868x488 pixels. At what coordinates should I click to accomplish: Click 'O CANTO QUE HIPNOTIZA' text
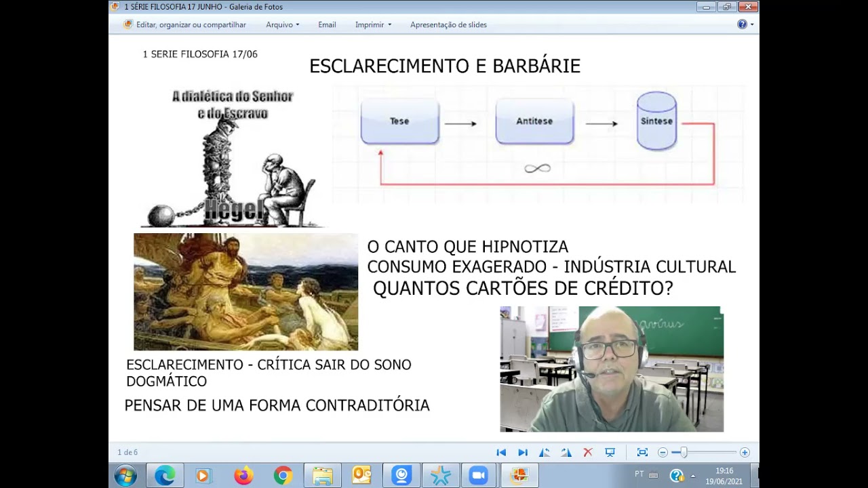click(x=468, y=247)
